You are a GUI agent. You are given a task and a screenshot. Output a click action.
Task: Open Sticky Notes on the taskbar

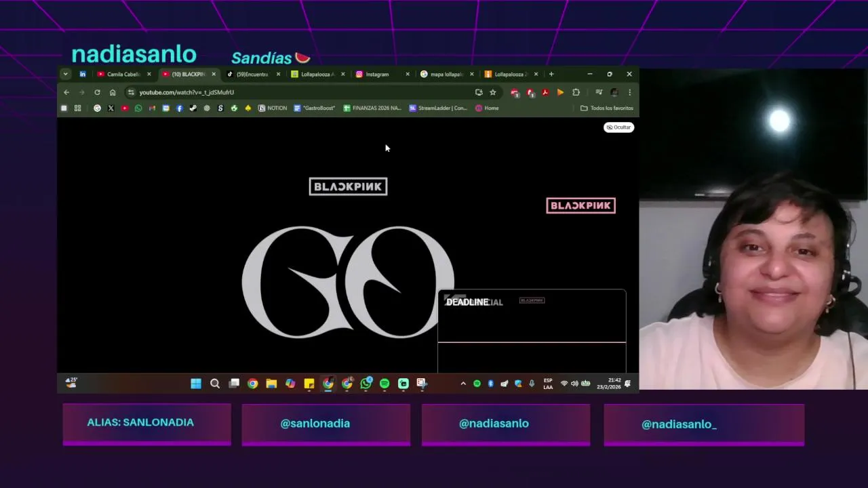tap(309, 384)
